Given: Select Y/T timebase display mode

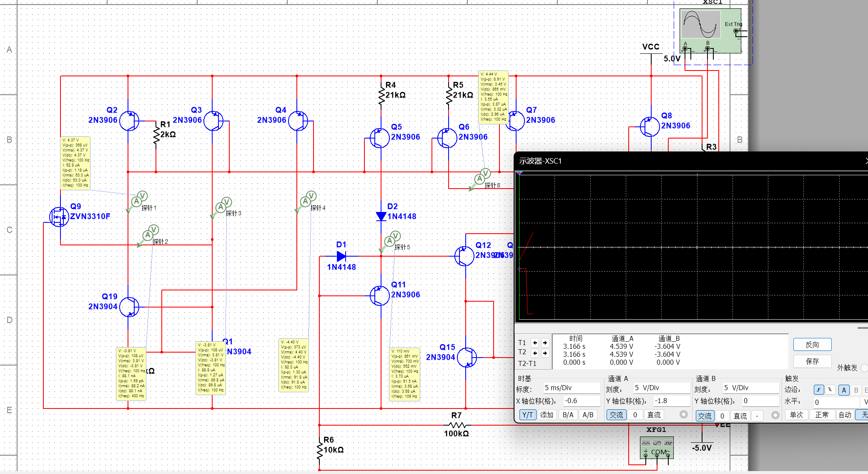Looking at the screenshot, I should [x=527, y=415].
